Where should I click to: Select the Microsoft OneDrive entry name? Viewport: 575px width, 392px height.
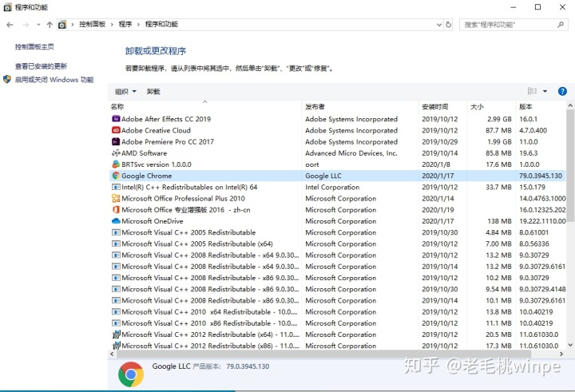[x=153, y=221]
